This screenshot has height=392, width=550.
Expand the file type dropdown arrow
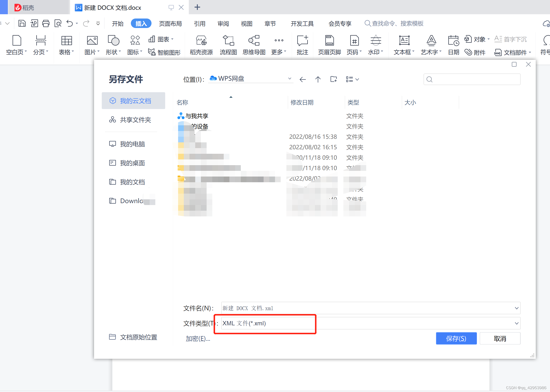[x=517, y=323]
